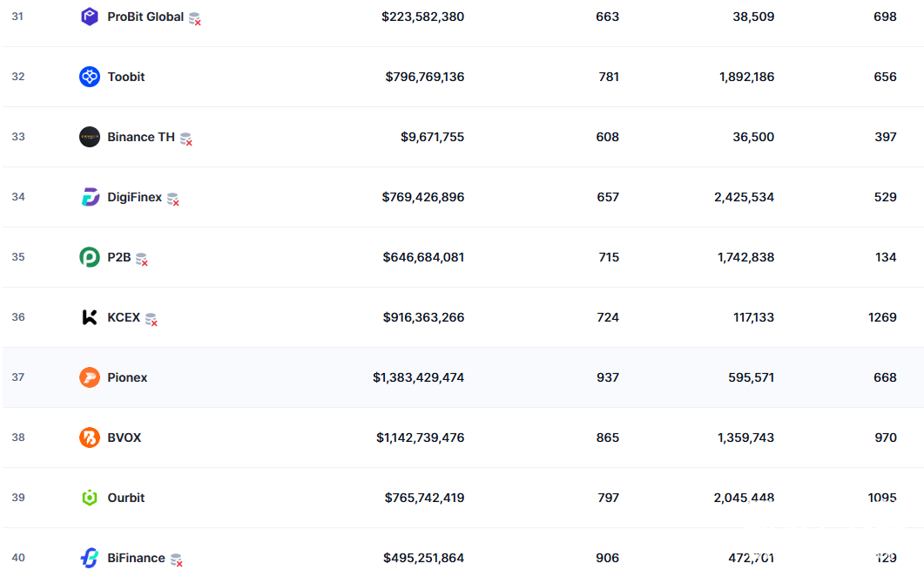Open the Ourbit exchange link
Viewport: 924px width, 577px height.
tap(126, 498)
